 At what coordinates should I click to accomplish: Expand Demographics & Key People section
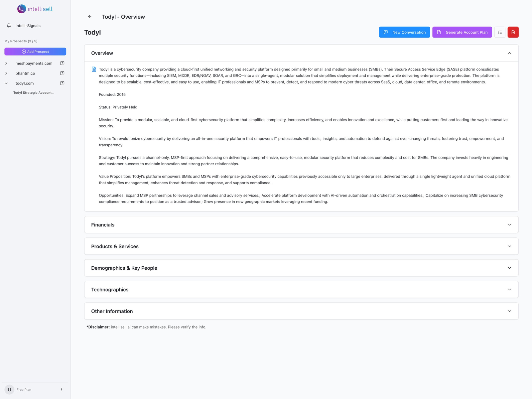point(301,268)
